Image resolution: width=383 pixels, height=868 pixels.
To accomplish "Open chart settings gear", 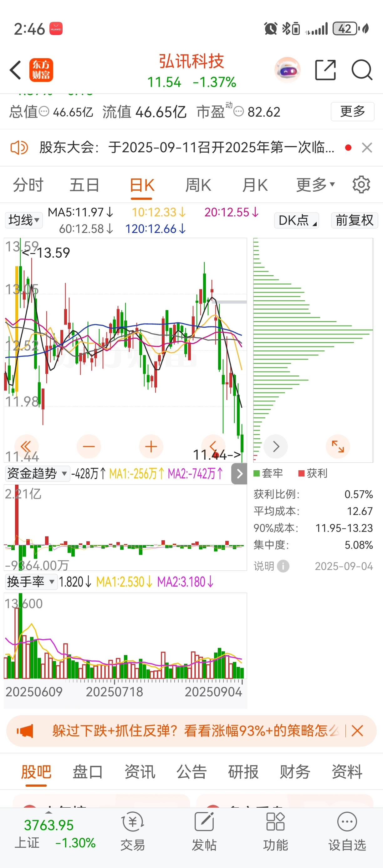I will tap(361, 185).
